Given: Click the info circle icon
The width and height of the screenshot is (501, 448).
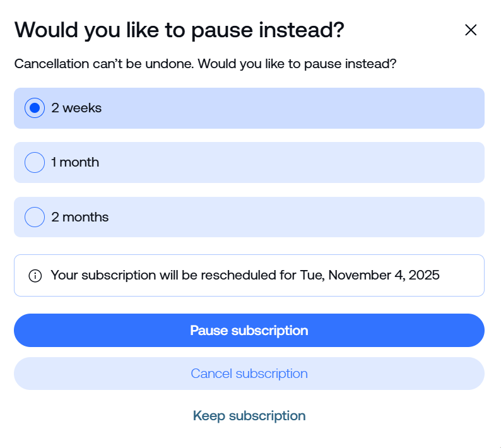Looking at the screenshot, I should point(35,276).
